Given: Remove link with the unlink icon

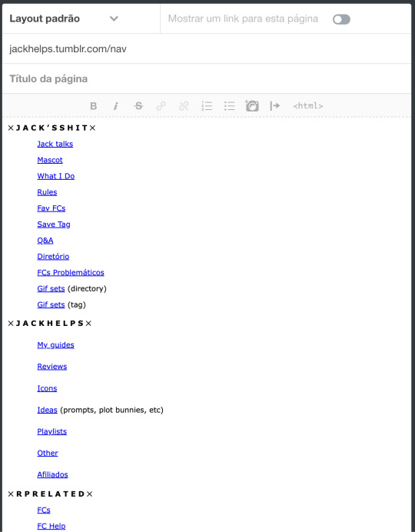Looking at the screenshot, I should (184, 106).
